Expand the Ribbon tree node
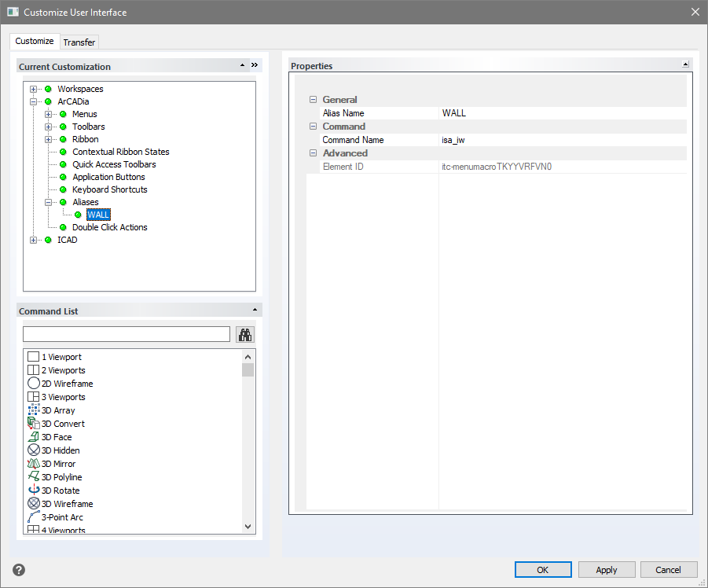 pos(48,140)
